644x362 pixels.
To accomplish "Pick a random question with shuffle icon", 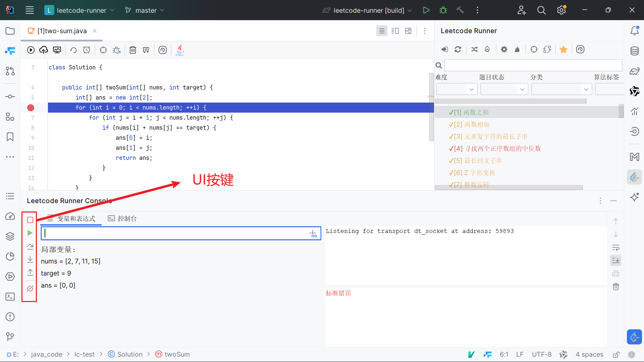I will point(474,49).
